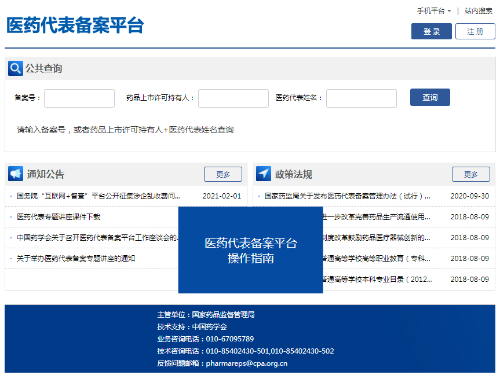Click the 医药代表备案平台操作指南 blue banner
The image size is (500, 375).
(251, 250)
